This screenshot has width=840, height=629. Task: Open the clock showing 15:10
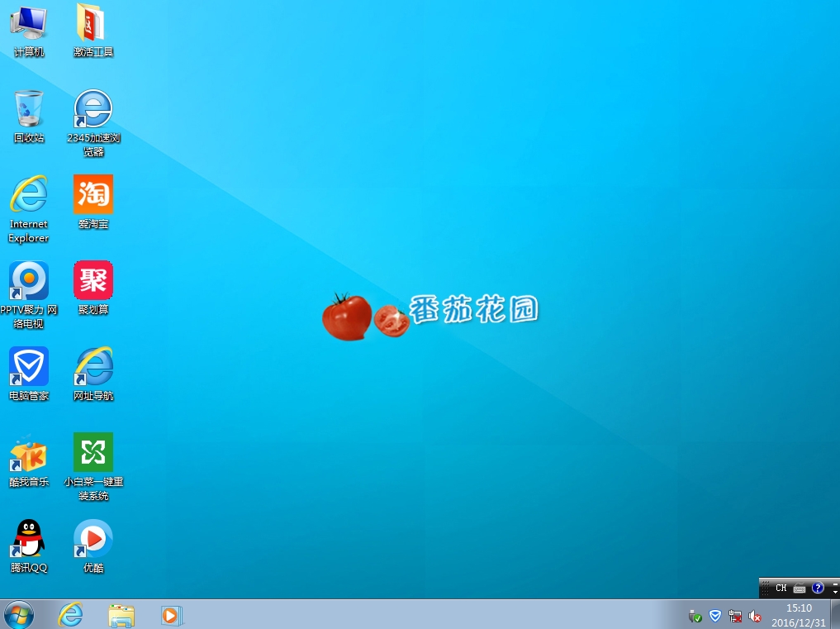(799, 615)
